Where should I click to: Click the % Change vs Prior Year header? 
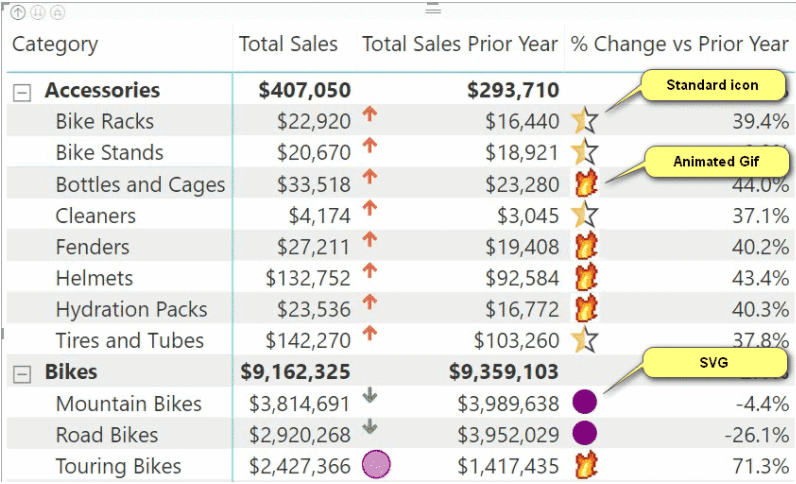679,44
